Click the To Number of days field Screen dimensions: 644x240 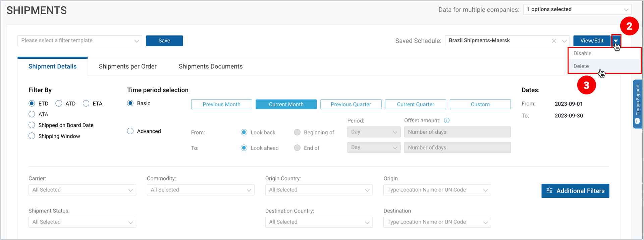pos(458,147)
